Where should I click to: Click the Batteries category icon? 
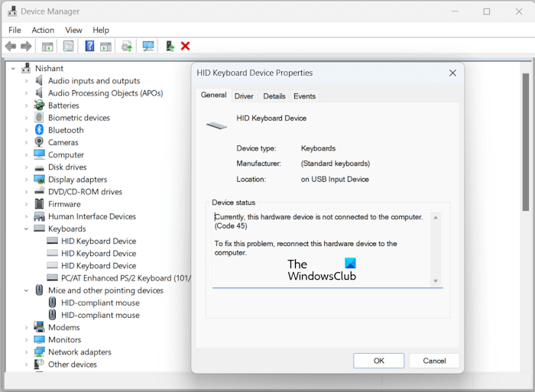[39, 105]
